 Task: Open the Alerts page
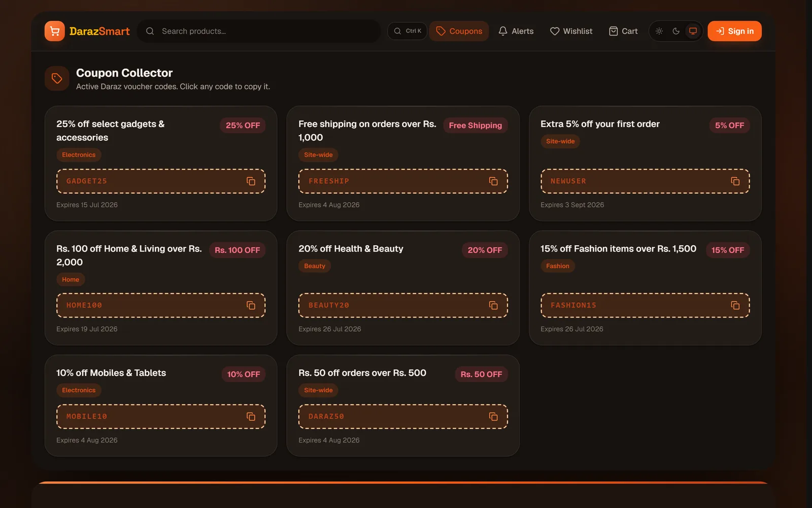tap(516, 31)
